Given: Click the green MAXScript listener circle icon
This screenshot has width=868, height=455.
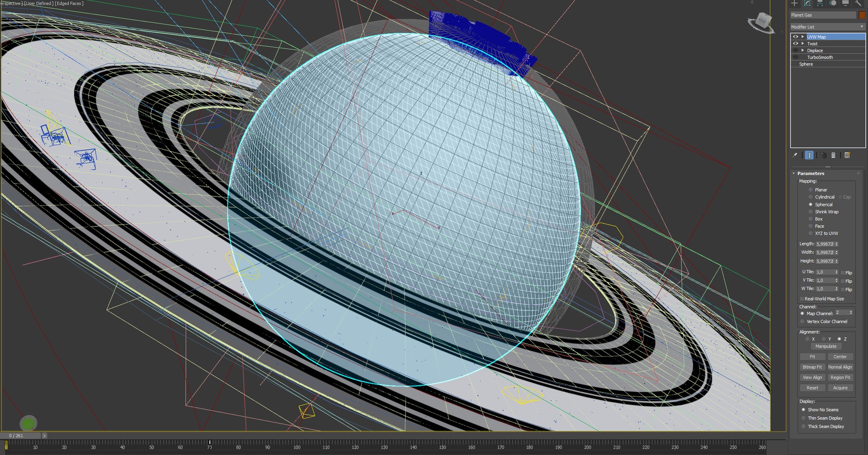Looking at the screenshot, I should [x=28, y=424].
